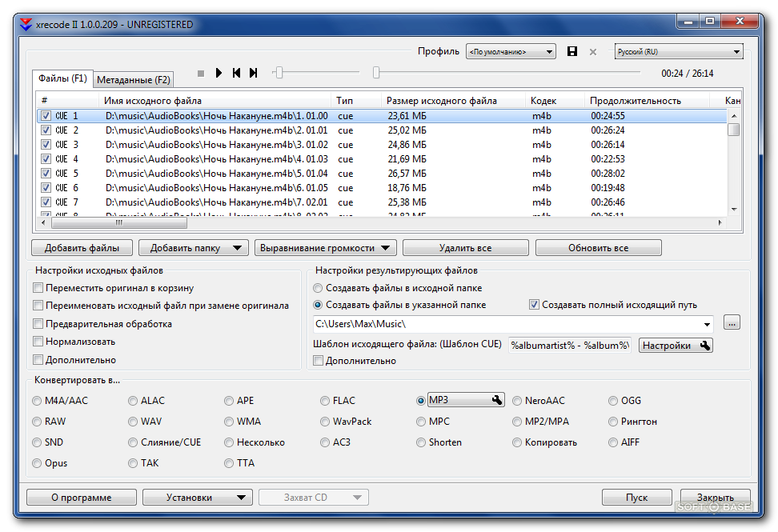Uncheck the CUE 4 row checkbox

point(46,158)
